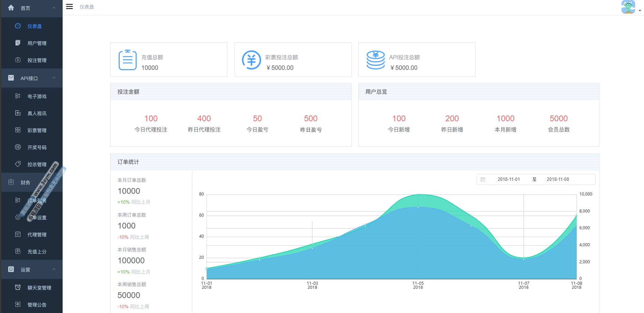Edit the start date 2018-11-01 field
The image size is (644, 313).
tap(509, 179)
